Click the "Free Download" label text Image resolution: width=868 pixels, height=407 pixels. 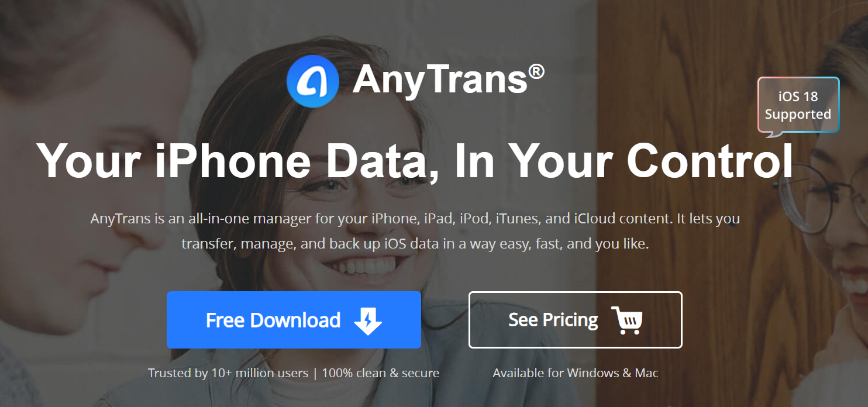click(273, 320)
